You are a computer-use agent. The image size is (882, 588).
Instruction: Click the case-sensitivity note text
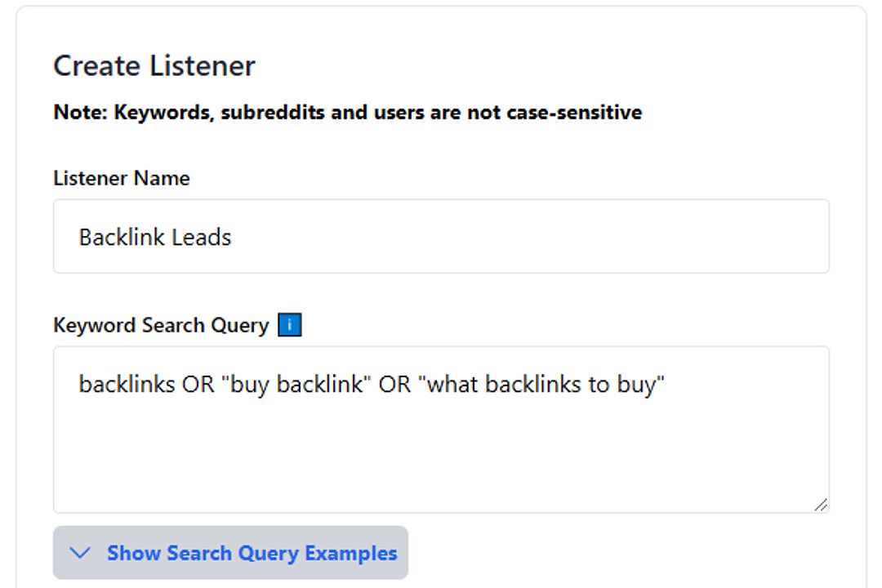pyautogui.click(x=348, y=112)
